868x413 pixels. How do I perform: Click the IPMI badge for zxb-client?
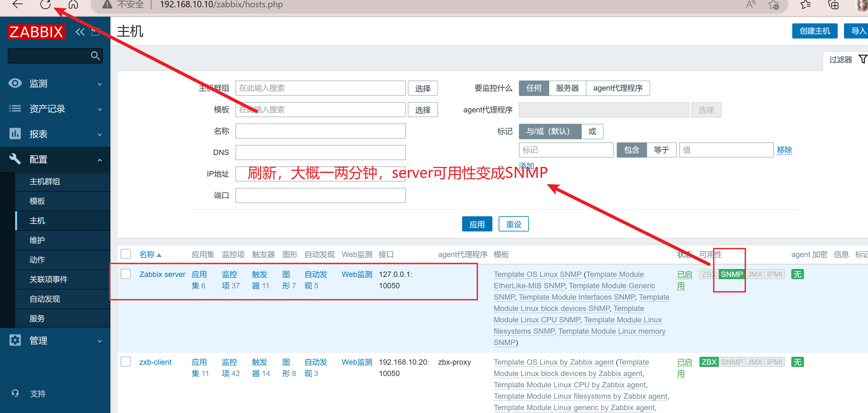[774, 362]
